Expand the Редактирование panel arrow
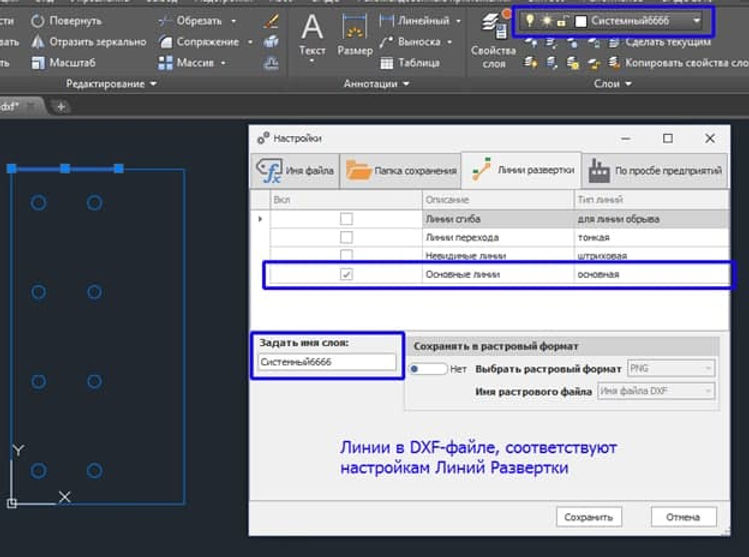 (x=154, y=85)
